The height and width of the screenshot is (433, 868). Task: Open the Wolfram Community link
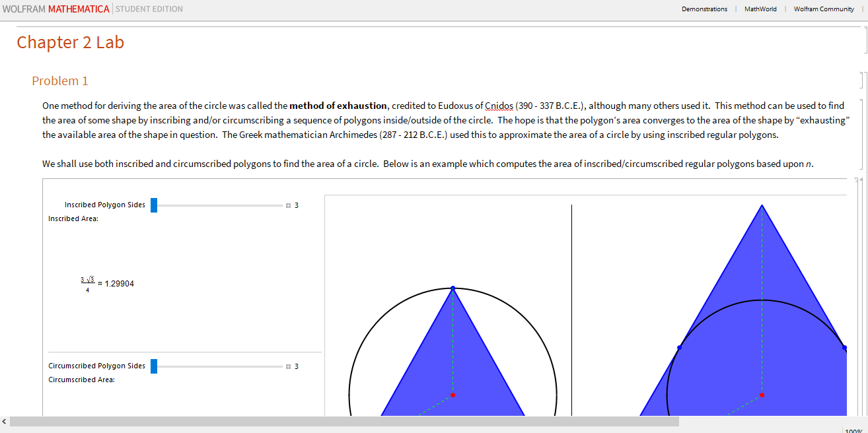click(824, 9)
